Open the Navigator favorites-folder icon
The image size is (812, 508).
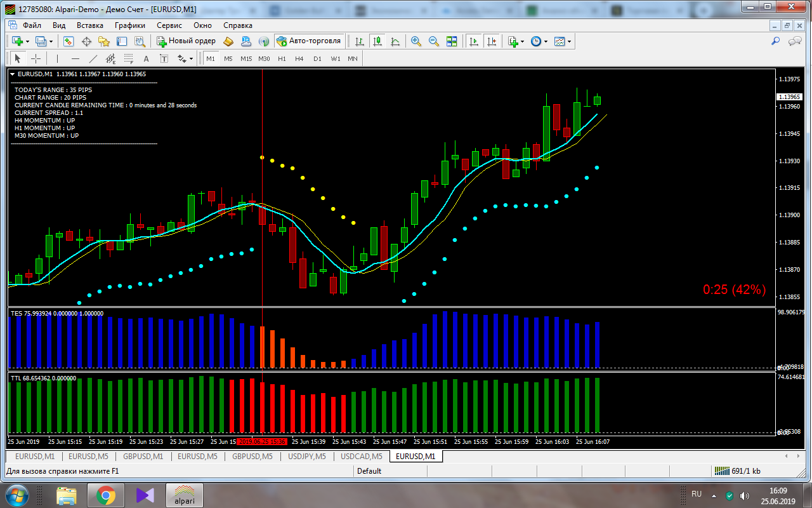click(104, 41)
